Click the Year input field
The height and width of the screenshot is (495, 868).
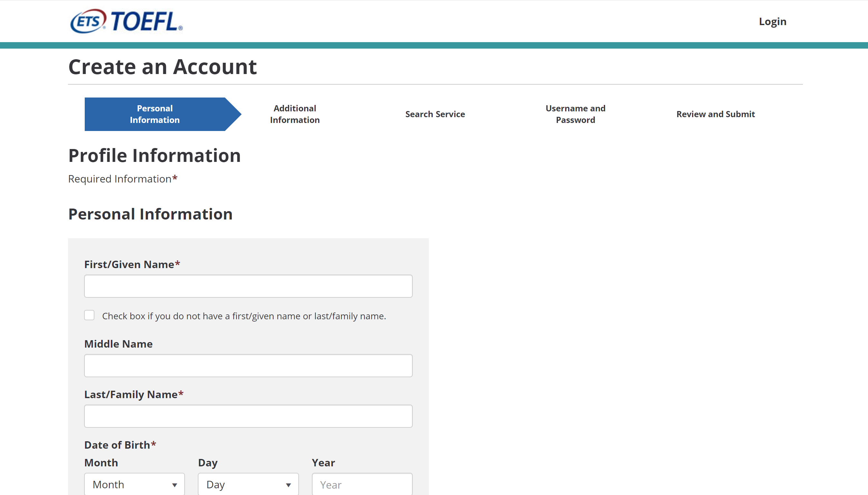[x=362, y=485]
